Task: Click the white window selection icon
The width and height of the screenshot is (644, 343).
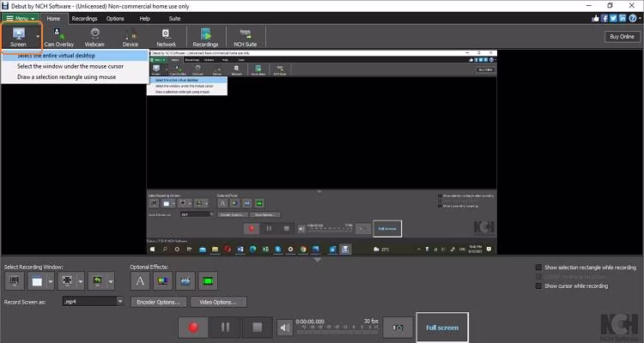Action: (37, 281)
